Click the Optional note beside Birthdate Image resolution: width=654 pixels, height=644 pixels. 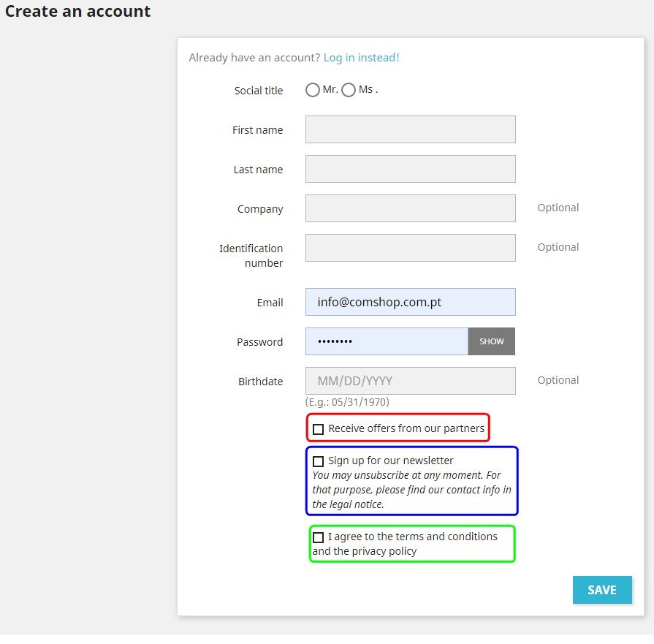click(x=558, y=380)
